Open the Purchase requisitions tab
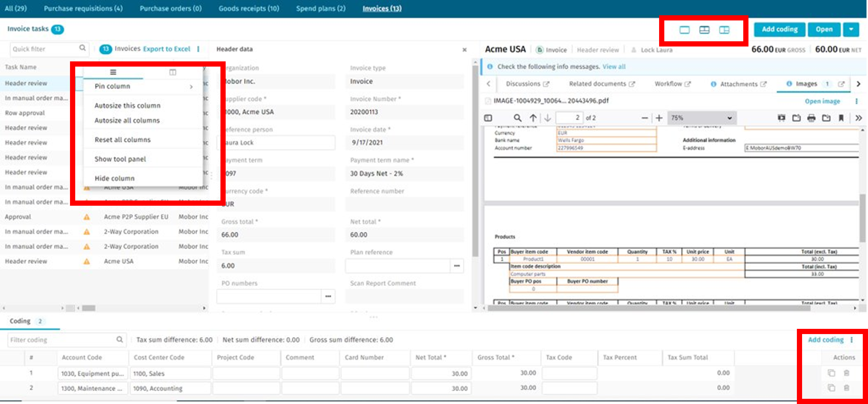 [x=83, y=8]
